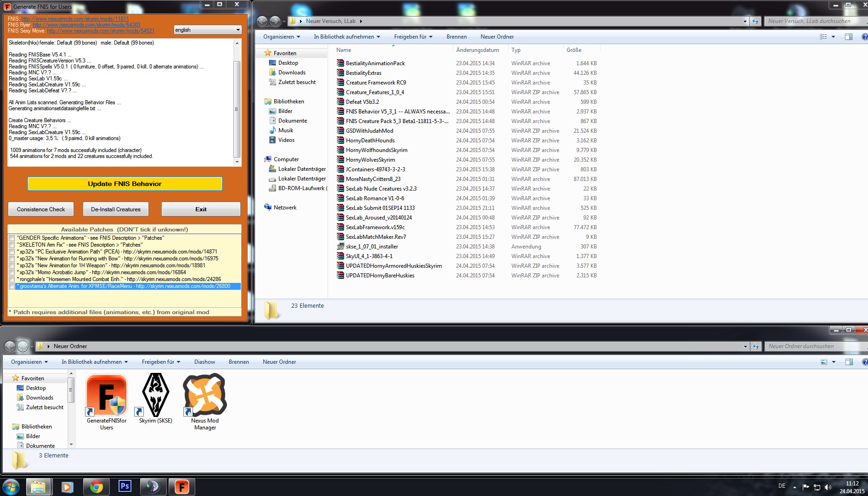The image size is (868, 496).
Task: Click the De-Install Creatures button
Action: pyautogui.click(x=116, y=209)
